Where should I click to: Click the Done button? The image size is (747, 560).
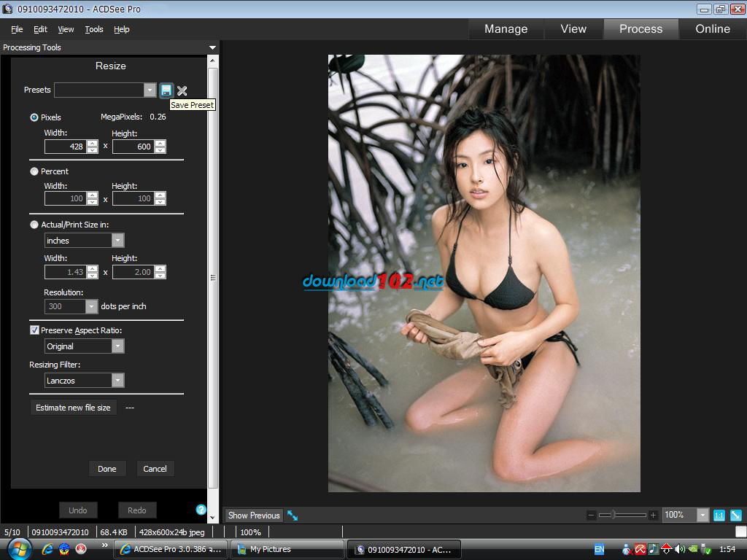click(x=107, y=469)
